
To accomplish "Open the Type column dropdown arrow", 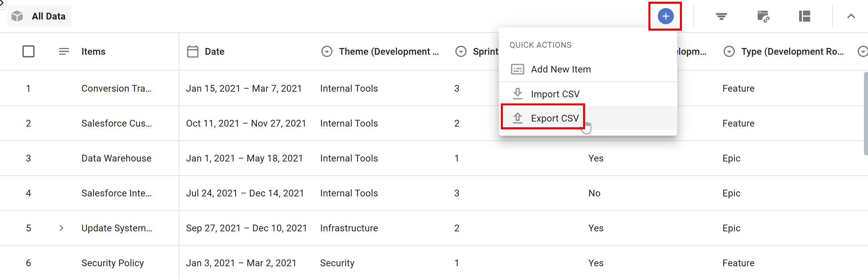I will [729, 52].
